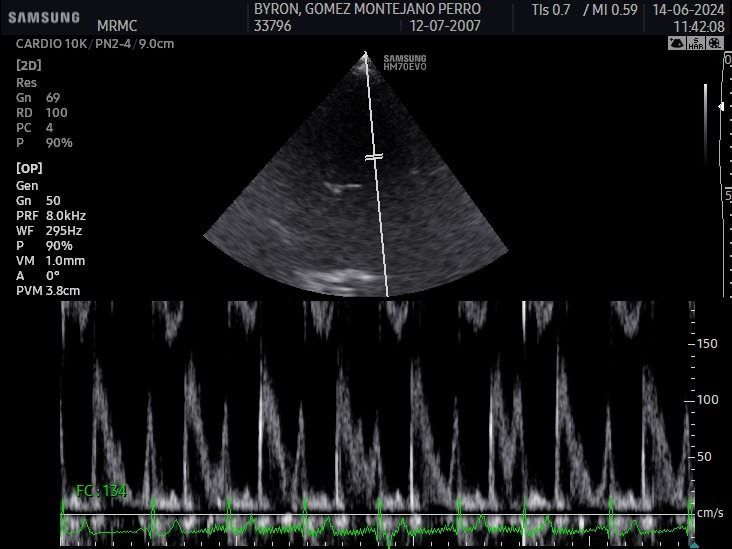
Task: Click the Samsung HM70EVO probe orientation marker
Action: tap(404, 62)
